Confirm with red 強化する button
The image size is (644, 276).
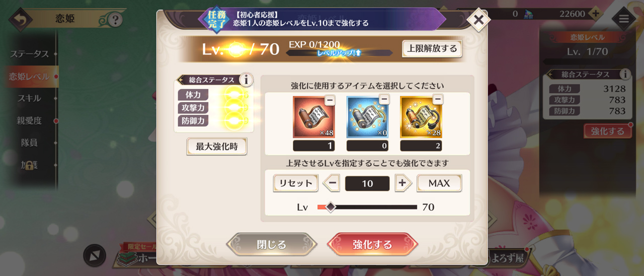coord(372,245)
